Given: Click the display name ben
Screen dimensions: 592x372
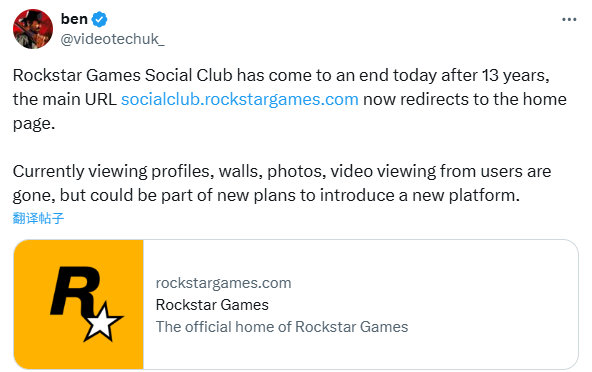Looking at the screenshot, I should [74, 19].
